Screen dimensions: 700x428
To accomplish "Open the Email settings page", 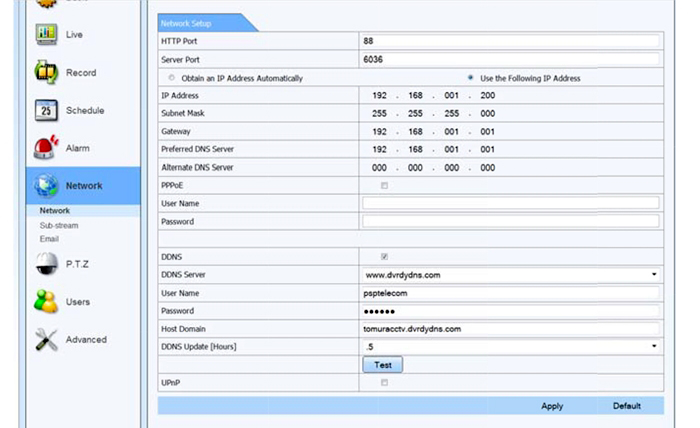I will point(49,239).
